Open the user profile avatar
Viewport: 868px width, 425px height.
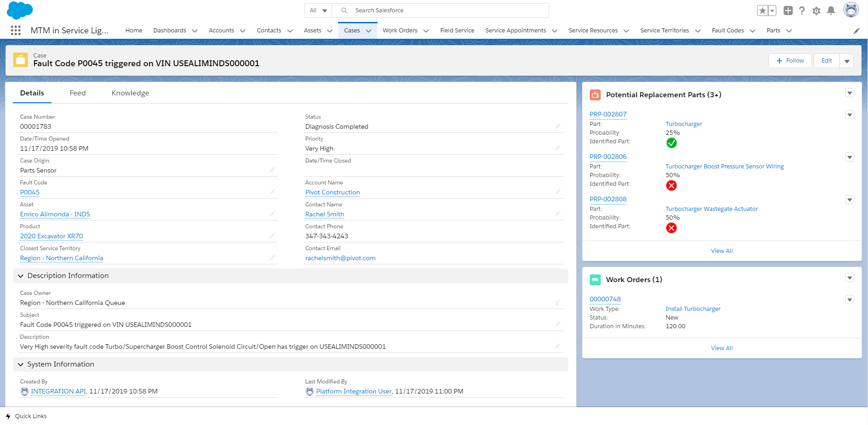point(851,10)
